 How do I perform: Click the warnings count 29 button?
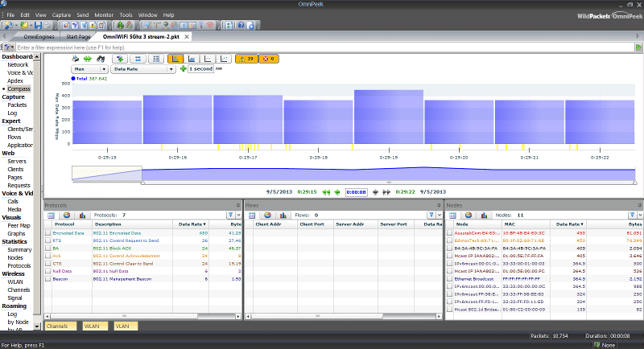[x=246, y=59]
